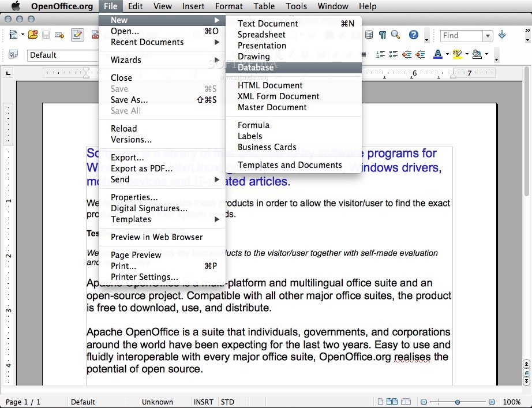Expand Wizards submenu in File menu
Viewport: 532px width, 408px height.
tap(162, 60)
